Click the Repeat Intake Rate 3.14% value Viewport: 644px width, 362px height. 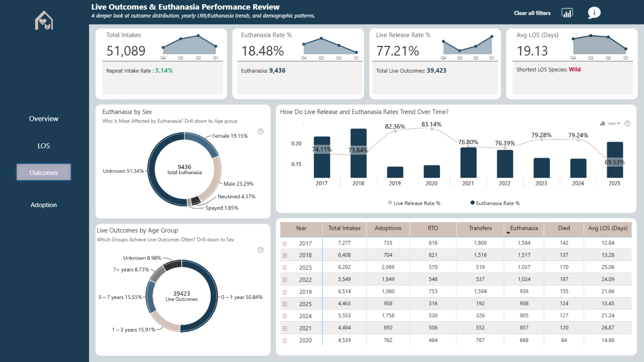pyautogui.click(x=164, y=70)
